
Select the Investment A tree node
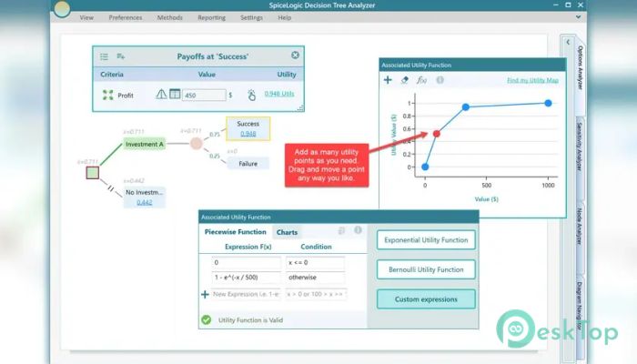point(144,144)
